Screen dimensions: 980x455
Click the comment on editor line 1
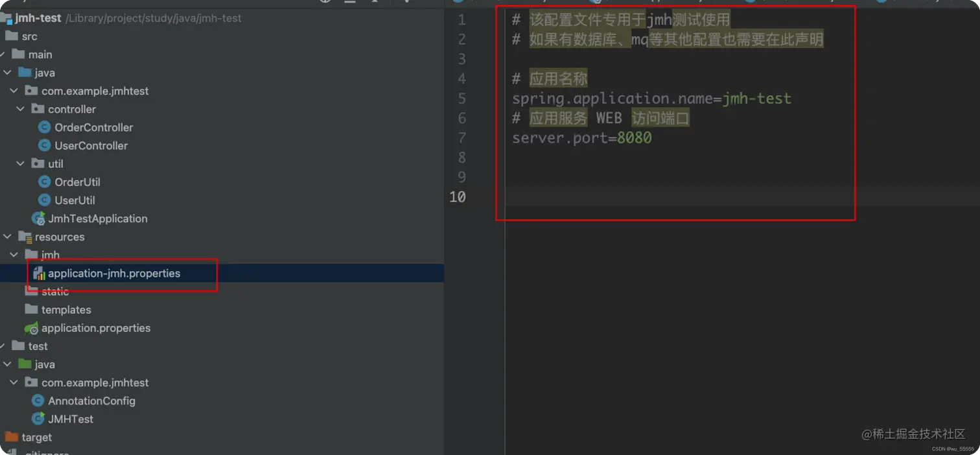point(621,20)
